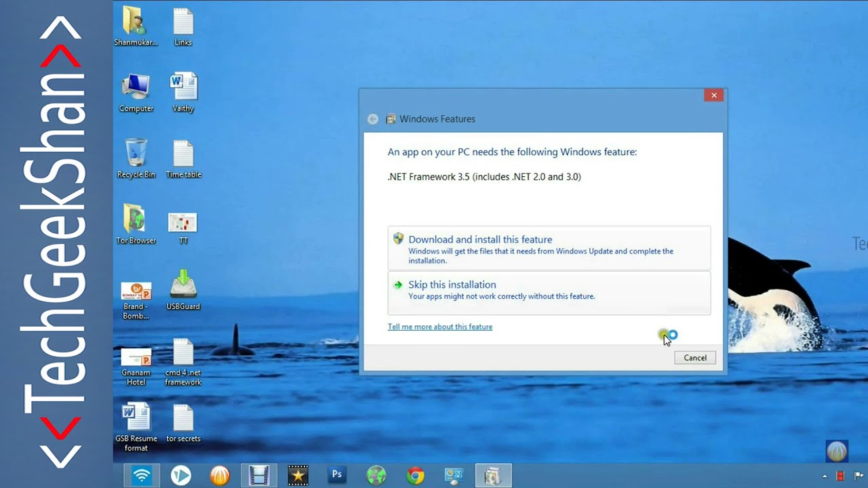The height and width of the screenshot is (488, 868).
Task: Select the Links file on the desktop
Action: (x=183, y=27)
